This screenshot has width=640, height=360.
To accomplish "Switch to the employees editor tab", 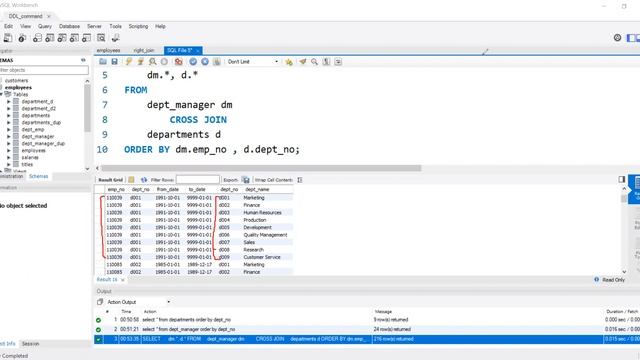I will [x=108, y=50].
